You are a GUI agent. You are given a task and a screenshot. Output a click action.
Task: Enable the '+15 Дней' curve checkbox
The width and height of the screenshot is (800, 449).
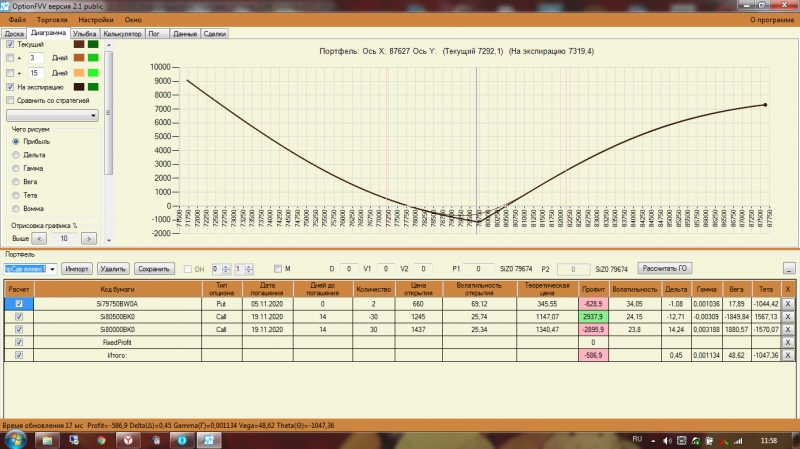(x=10, y=73)
